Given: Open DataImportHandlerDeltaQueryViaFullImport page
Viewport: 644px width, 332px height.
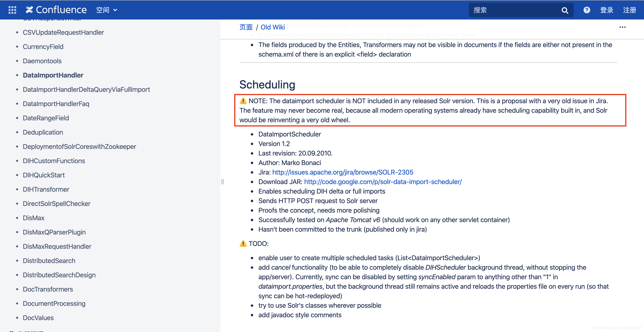Looking at the screenshot, I should [86, 89].
